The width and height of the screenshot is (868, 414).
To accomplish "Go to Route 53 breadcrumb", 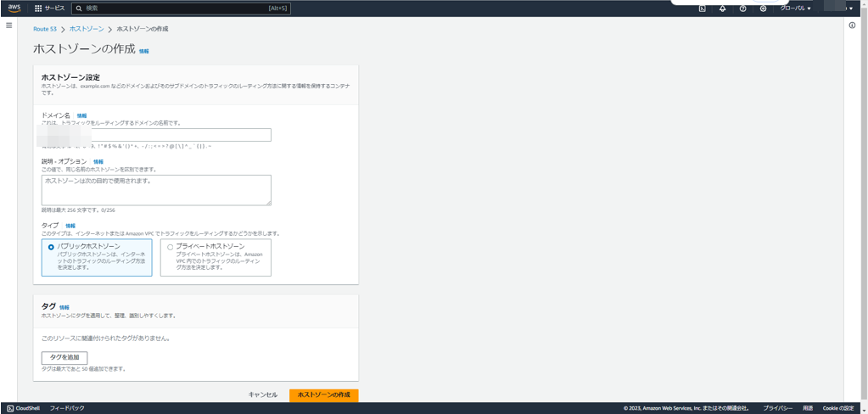I will 45,29.
